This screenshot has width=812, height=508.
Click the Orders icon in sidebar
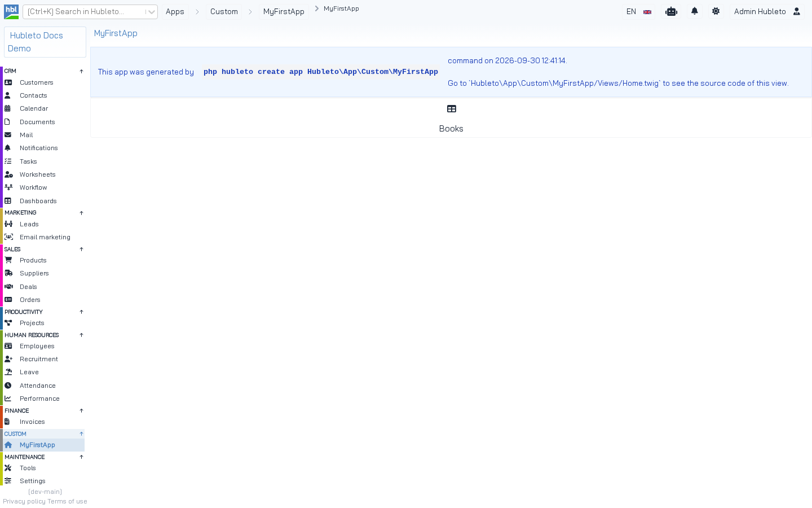pyautogui.click(x=8, y=300)
